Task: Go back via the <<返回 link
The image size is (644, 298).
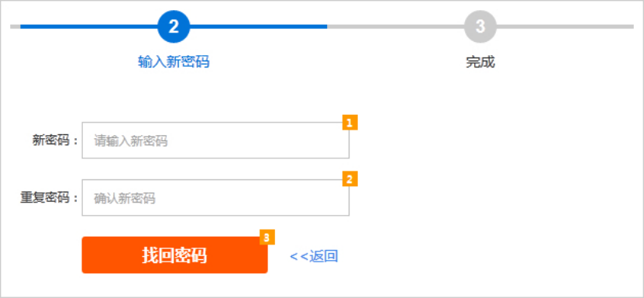Action: tap(314, 256)
